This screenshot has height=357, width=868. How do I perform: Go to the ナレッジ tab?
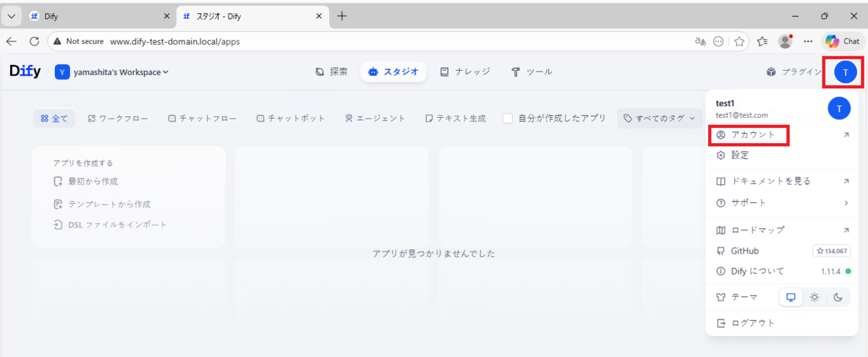[465, 72]
